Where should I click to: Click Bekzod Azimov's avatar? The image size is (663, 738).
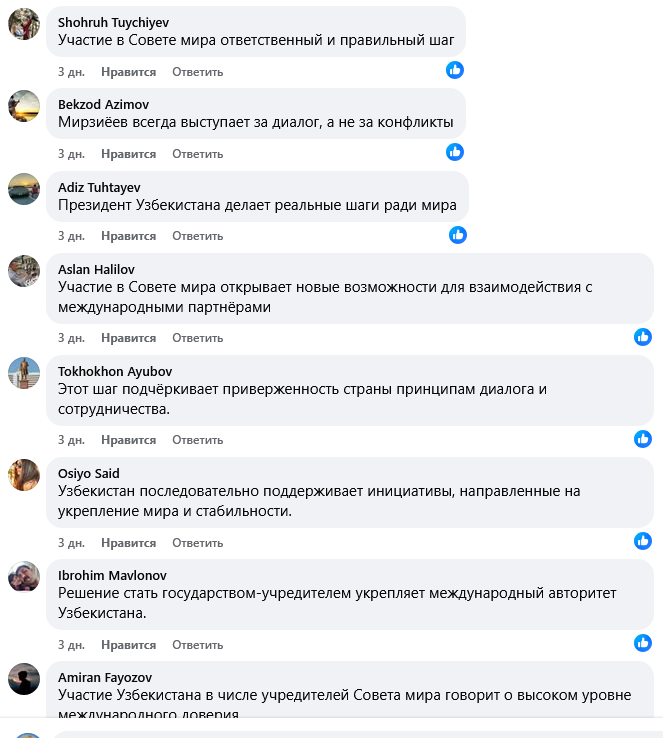pos(24,105)
